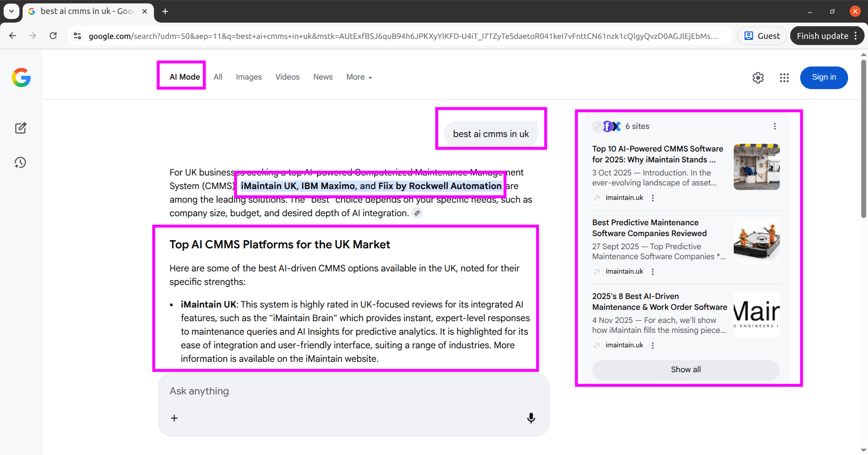Click the plus icon in the ask box
The image size is (868, 455).
pos(174,417)
